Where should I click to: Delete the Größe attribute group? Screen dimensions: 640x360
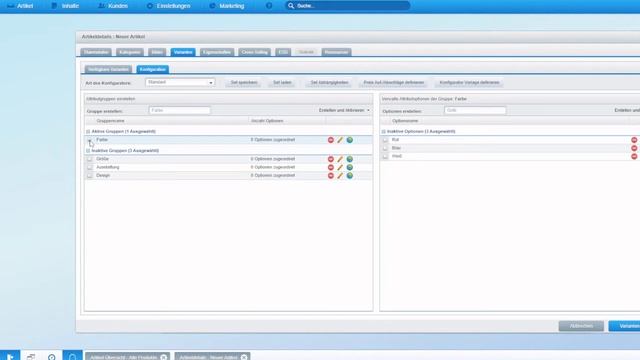(331, 159)
